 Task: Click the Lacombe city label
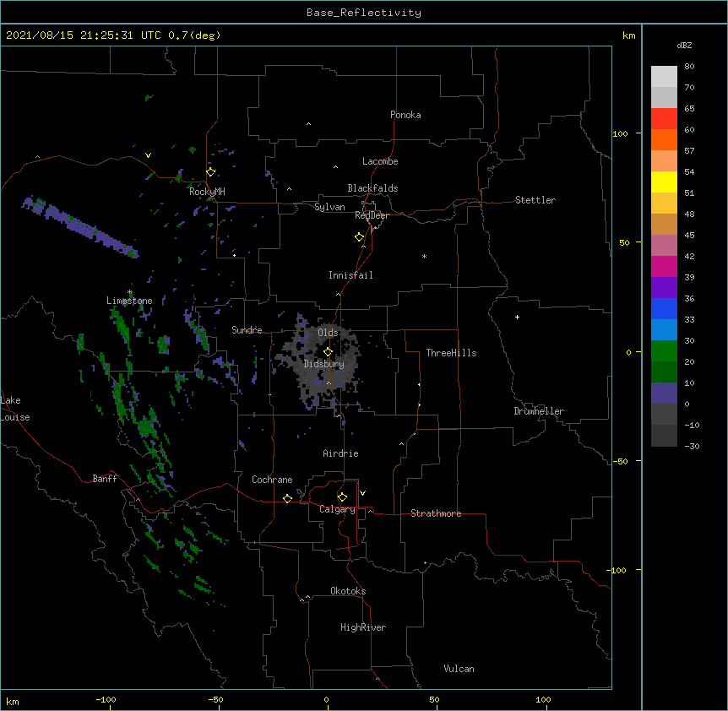pos(380,161)
